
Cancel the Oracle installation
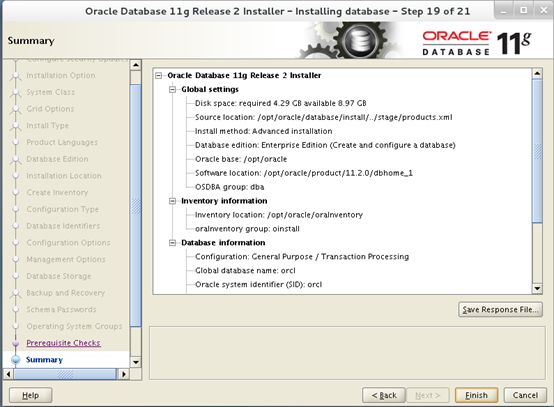tap(525, 395)
